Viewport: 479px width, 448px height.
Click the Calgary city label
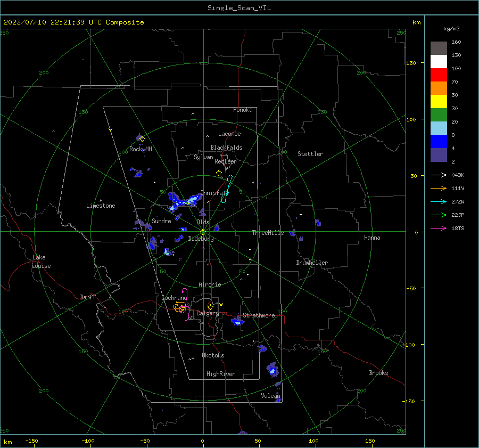[x=208, y=313]
